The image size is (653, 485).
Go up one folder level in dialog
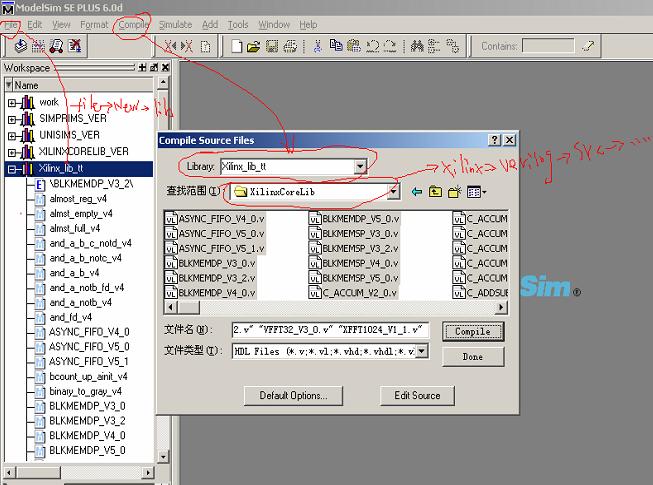[435, 192]
